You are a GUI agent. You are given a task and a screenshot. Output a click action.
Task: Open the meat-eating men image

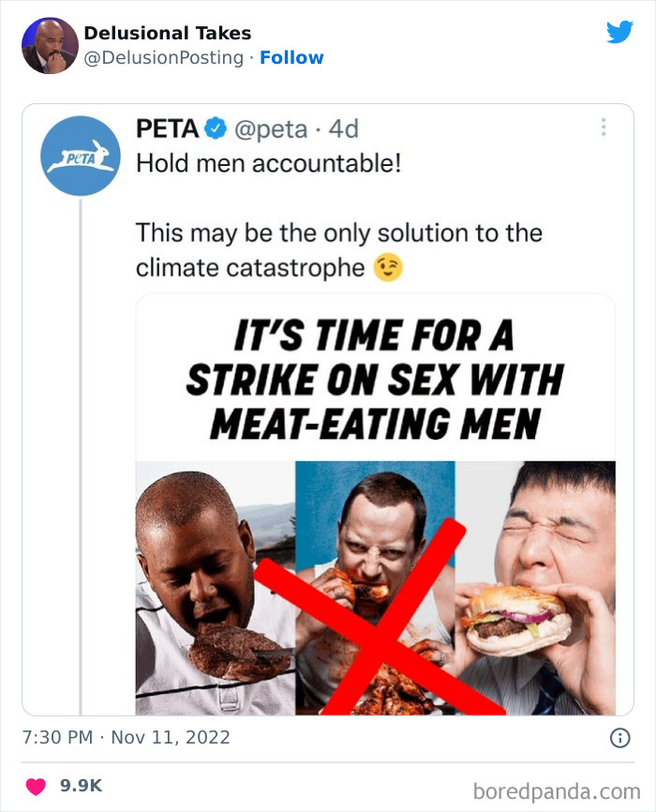click(x=375, y=506)
